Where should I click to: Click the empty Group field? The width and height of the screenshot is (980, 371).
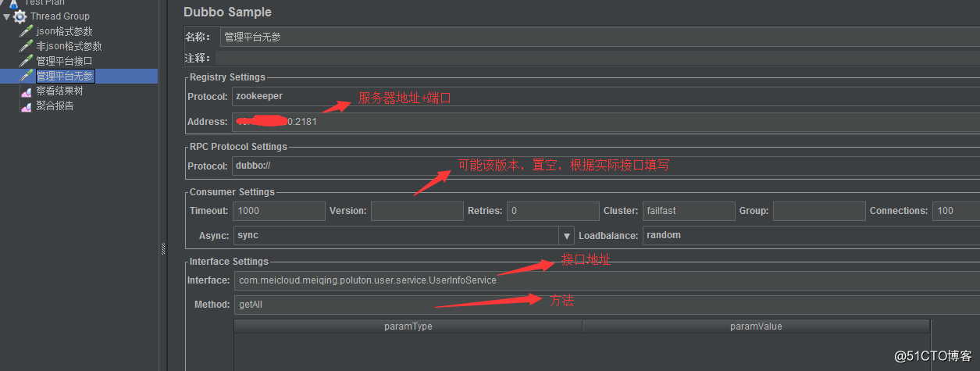coord(819,211)
